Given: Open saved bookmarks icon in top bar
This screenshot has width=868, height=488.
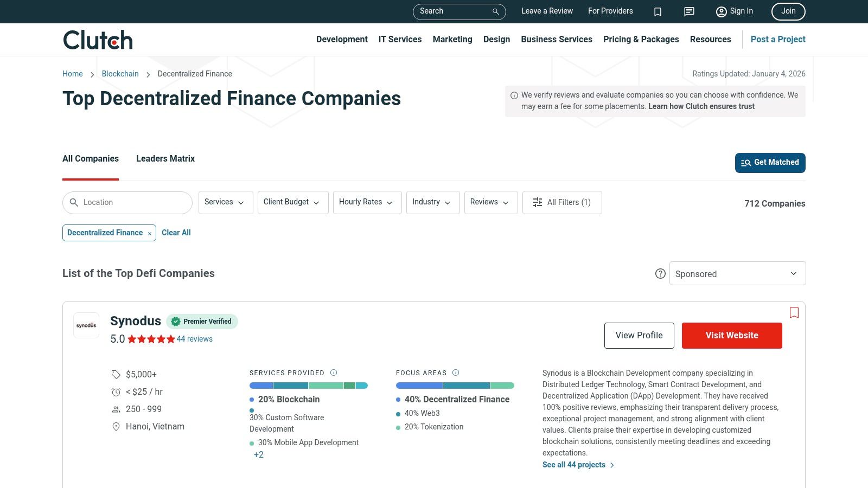Looking at the screenshot, I should coord(658,11).
